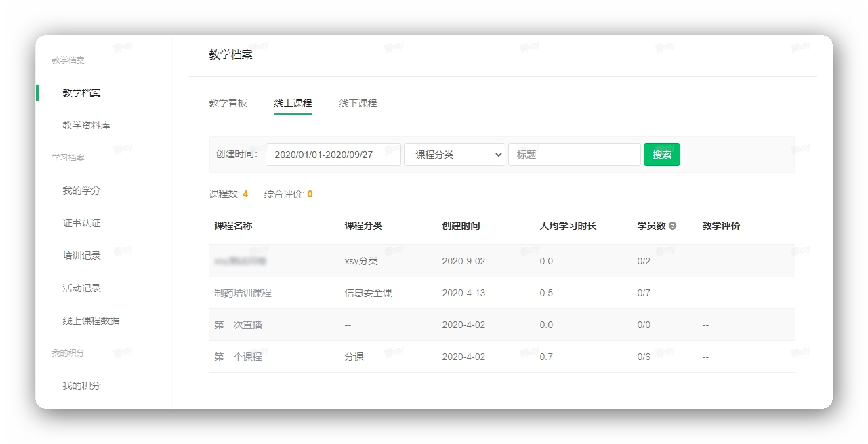The image size is (868, 444).
Task: Expand the course category selector arrow
Action: pyautogui.click(x=499, y=155)
